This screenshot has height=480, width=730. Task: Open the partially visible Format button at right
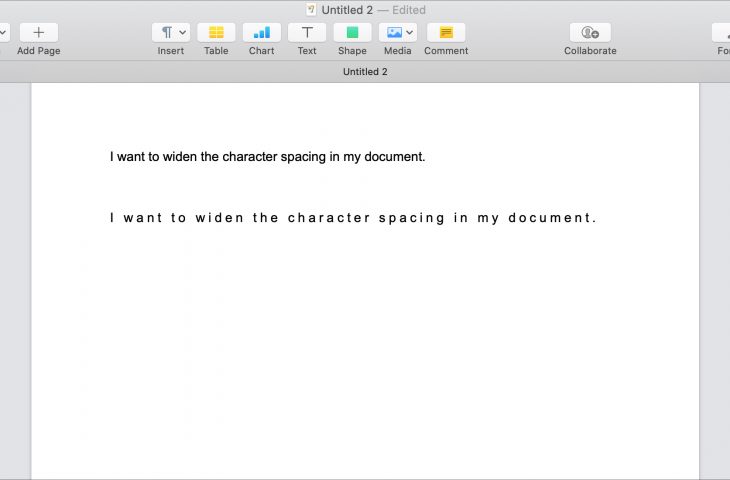point(721,33)
